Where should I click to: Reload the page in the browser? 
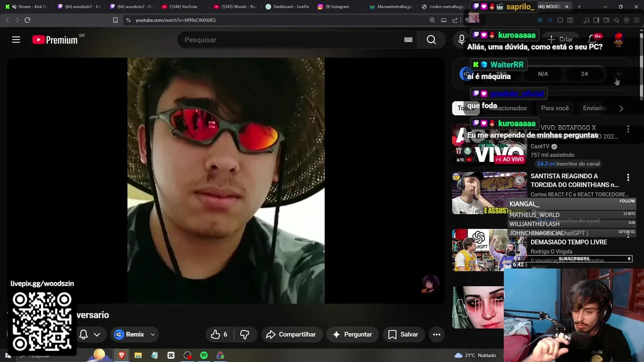[x=27, y=20]
